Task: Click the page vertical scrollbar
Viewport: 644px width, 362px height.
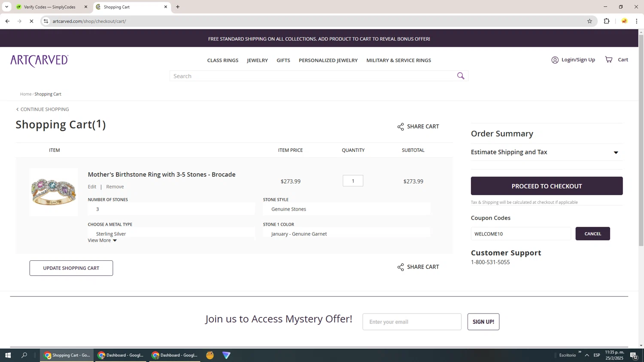Action: [641, 140]
